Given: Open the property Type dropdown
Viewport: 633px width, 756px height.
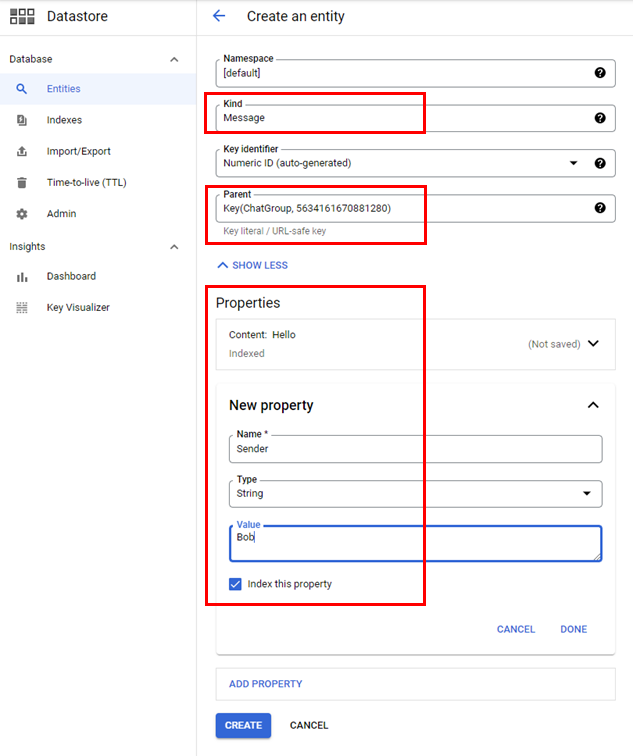Looking at the screenshot, I should (586, 494).
